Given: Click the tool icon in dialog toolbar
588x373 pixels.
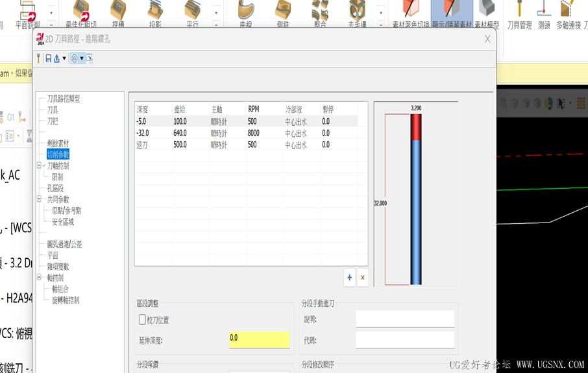Looking at the screenshot, I should [x=38, y=58].
